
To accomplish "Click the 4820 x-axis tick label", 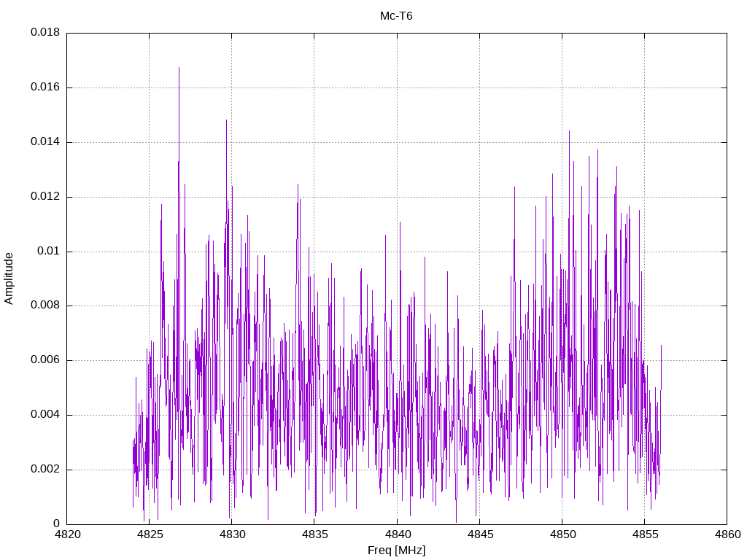I will [67, 534].
